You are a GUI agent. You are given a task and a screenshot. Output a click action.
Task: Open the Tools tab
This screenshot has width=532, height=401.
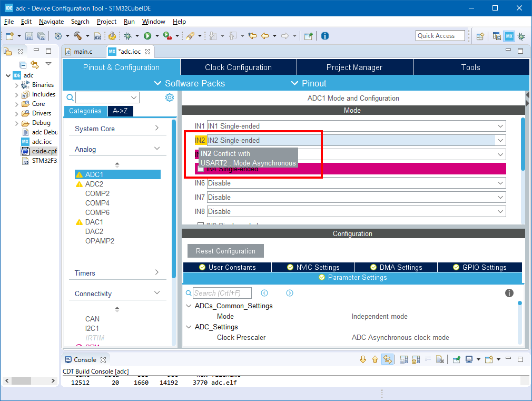[471, 67]
